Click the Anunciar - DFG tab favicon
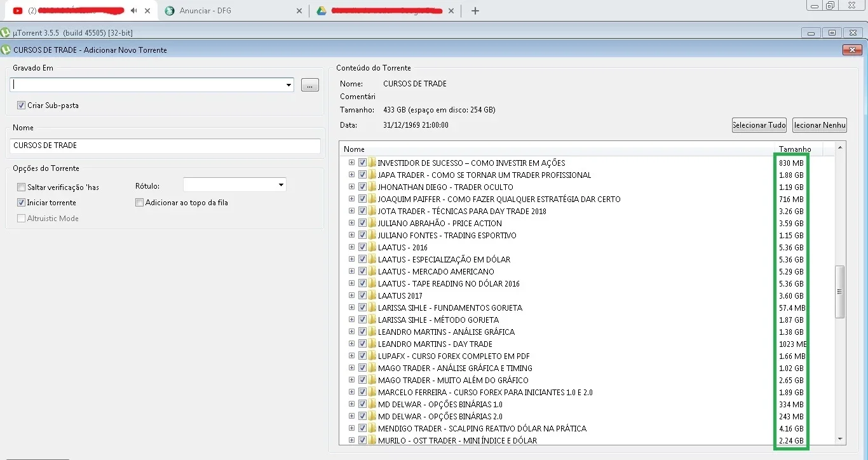Image resolution: width=868 pixels, height=460 pixels. pos(169,11)
